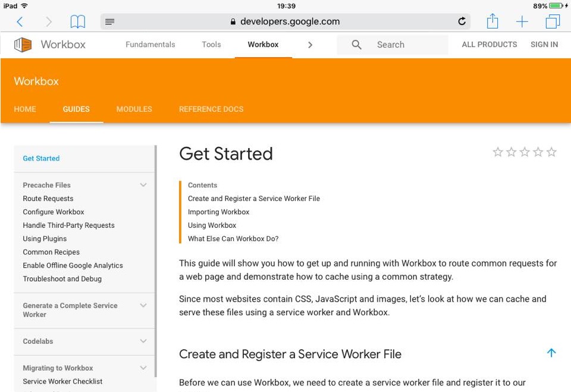This screenshot has width=571, height=392.
Task: Click the search magnifier icon
Action: (x=356, y=44)
